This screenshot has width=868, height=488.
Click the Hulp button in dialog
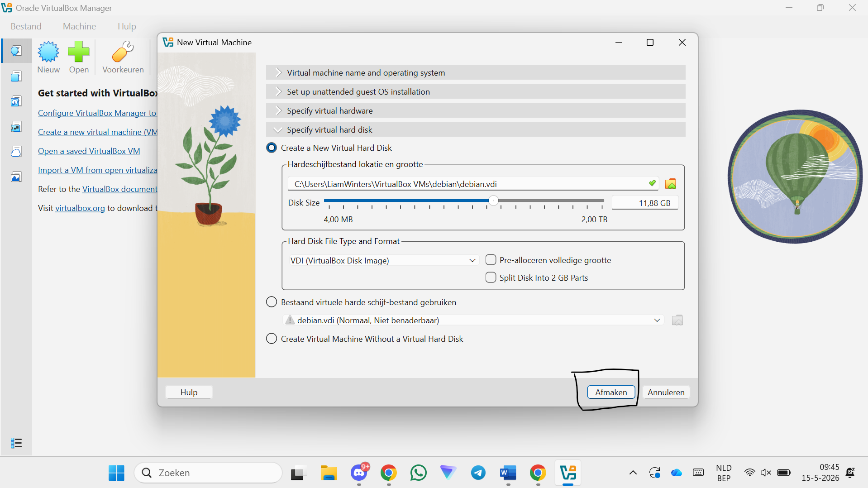[x=189, y=392]
